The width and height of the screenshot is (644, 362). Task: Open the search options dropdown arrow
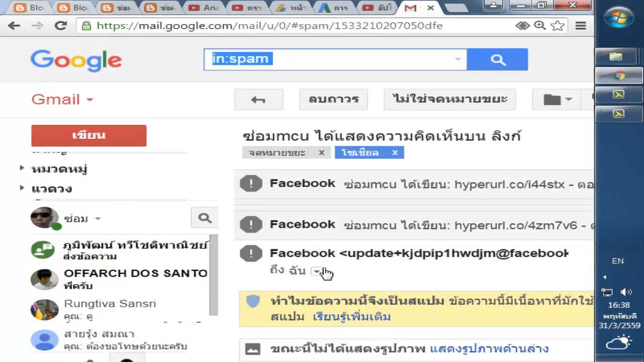coord(458,59)
